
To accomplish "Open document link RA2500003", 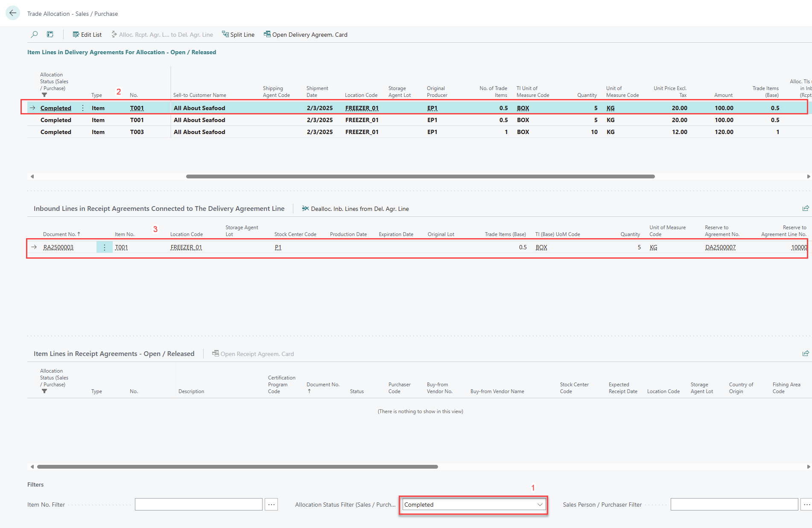I will pos(58,247).
